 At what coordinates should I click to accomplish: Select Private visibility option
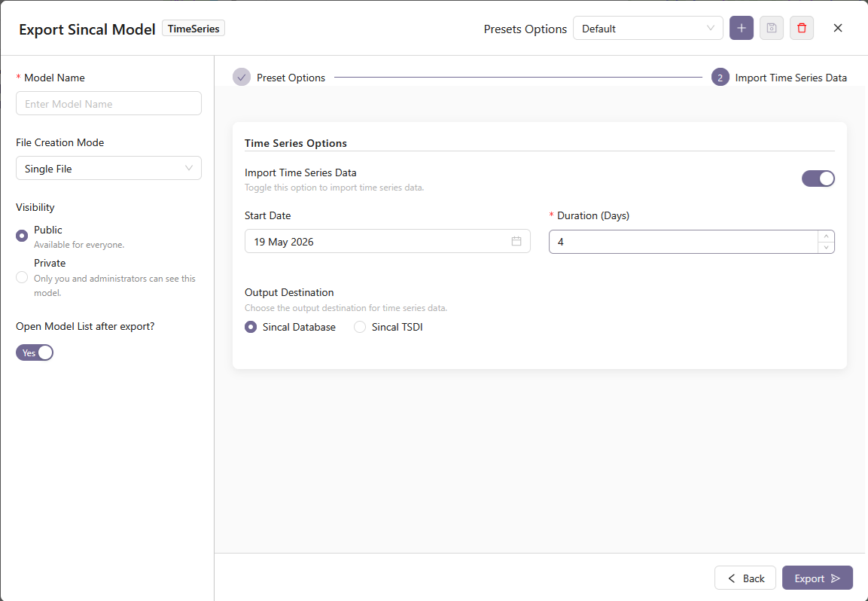[x=22, y=277]
